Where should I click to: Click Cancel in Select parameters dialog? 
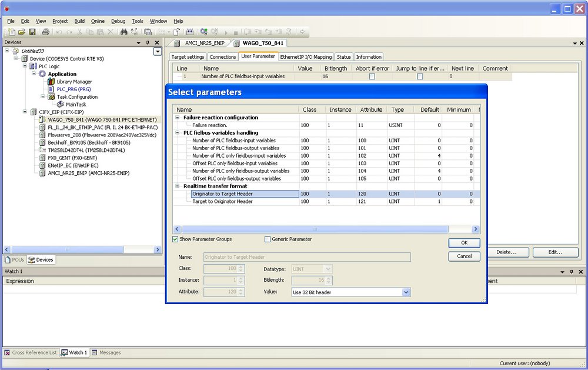click(x=464, y=256)
